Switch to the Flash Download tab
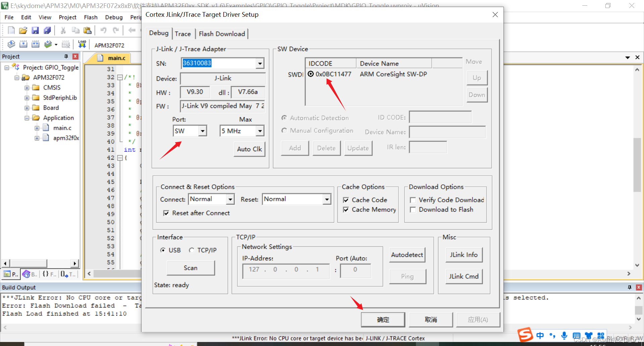Viewport: 644px width, 346px height. tap(222, 34)
